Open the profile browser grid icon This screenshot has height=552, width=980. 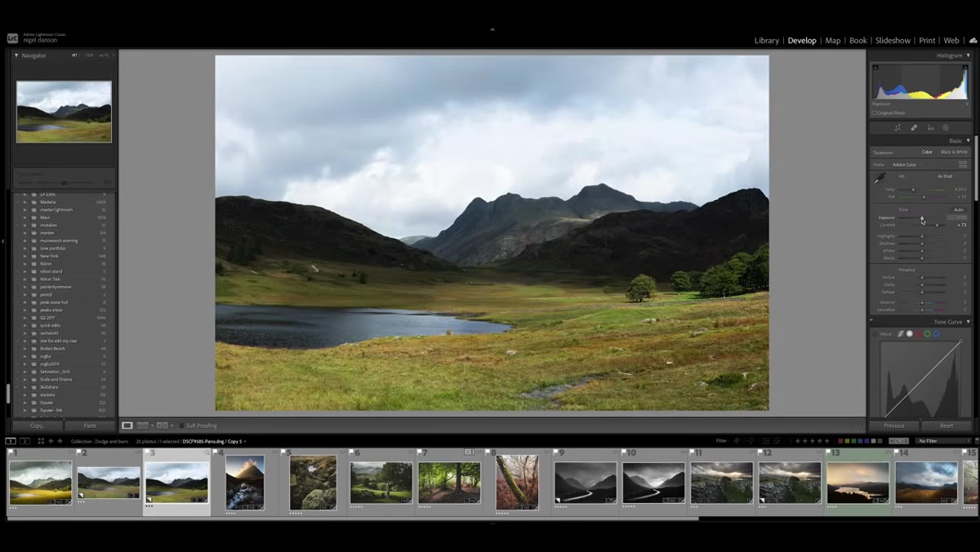point(963,164)
